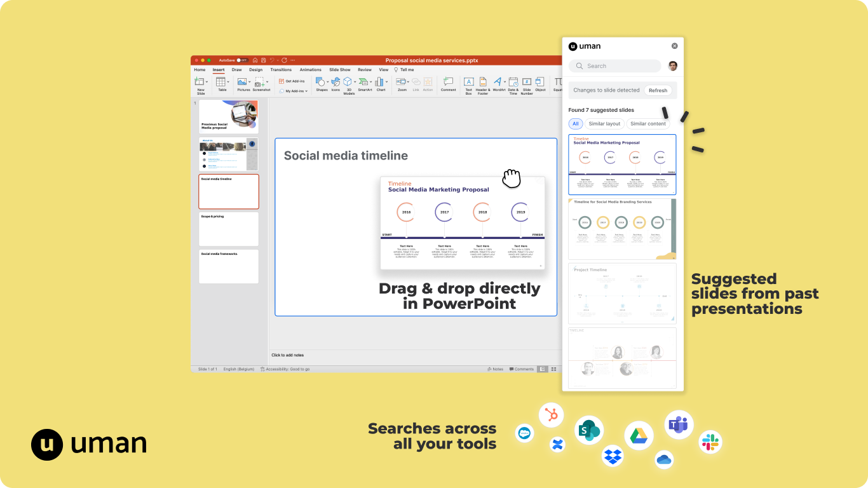Viewport: 868px width, 488px height.
Task: Select the Similar layout filter
Action: [x=604, y=124]
